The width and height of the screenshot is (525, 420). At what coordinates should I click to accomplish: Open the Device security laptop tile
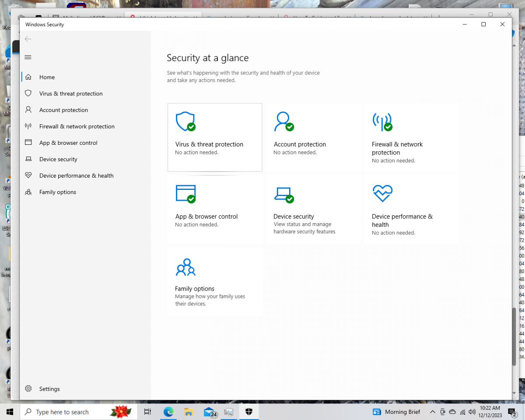pyautogui.click(x=313, y=210)
